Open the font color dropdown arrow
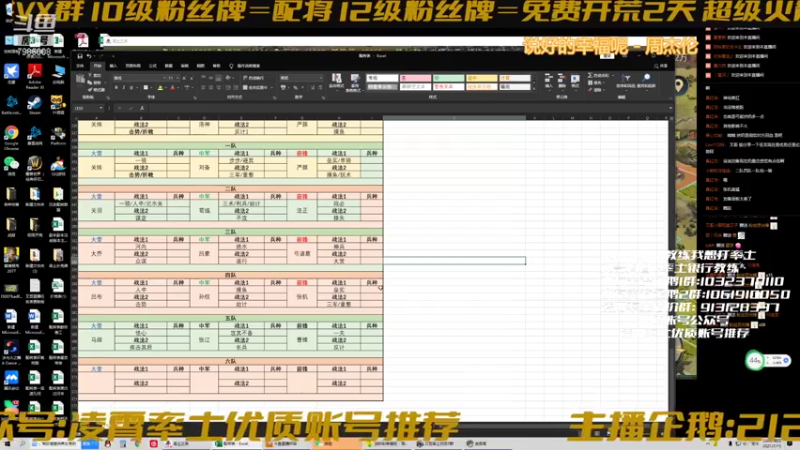 coord(178,88)
